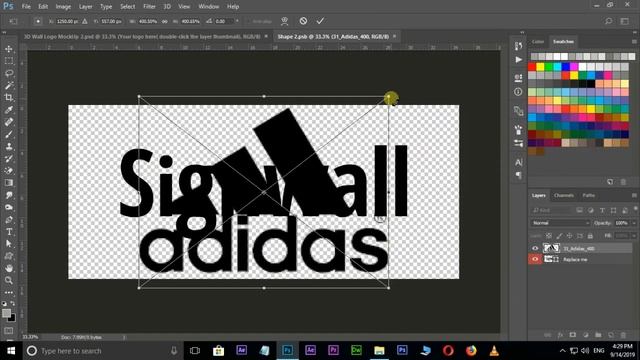
Task: Open the search icon in options bar
Action: (609, 21)
